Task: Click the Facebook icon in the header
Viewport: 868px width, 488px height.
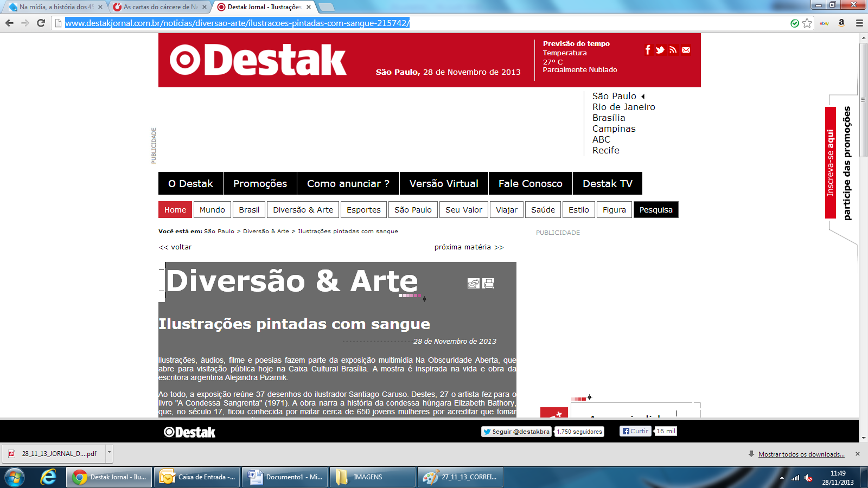Action: point(648,50)
